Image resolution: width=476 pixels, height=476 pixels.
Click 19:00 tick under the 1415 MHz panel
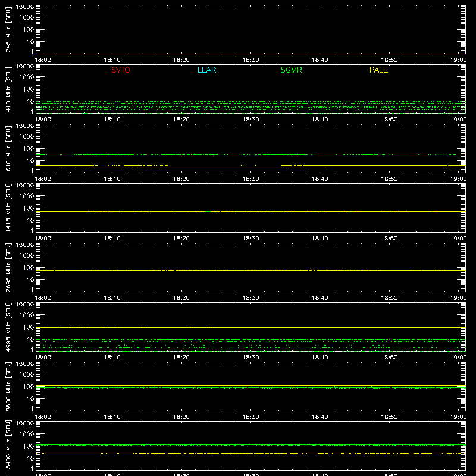click(458, 239)
